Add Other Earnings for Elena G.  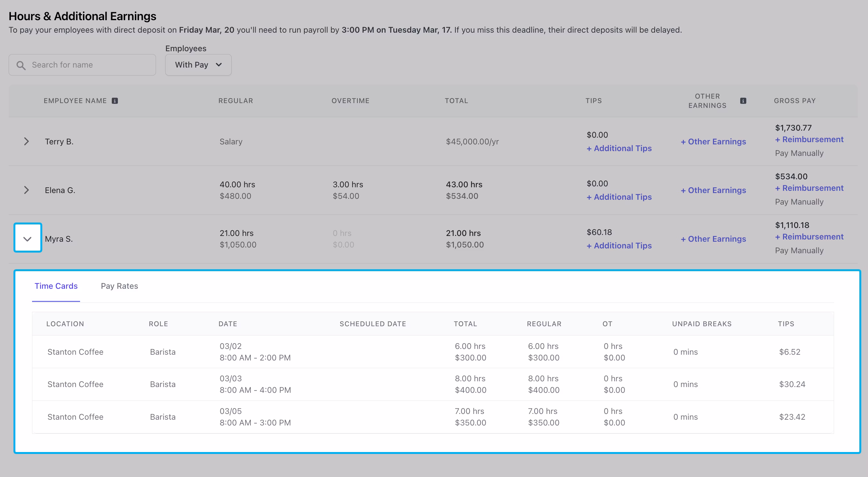coord(713,190)
